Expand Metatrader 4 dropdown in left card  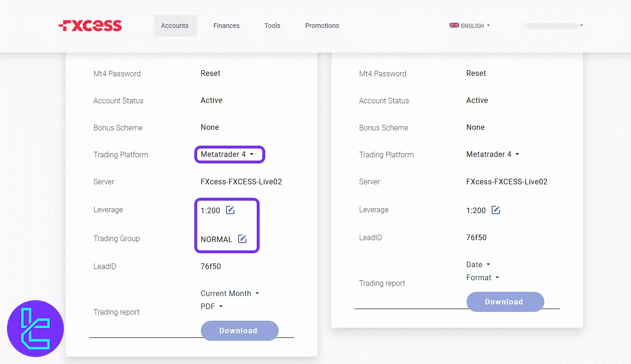tap(227, 154)
